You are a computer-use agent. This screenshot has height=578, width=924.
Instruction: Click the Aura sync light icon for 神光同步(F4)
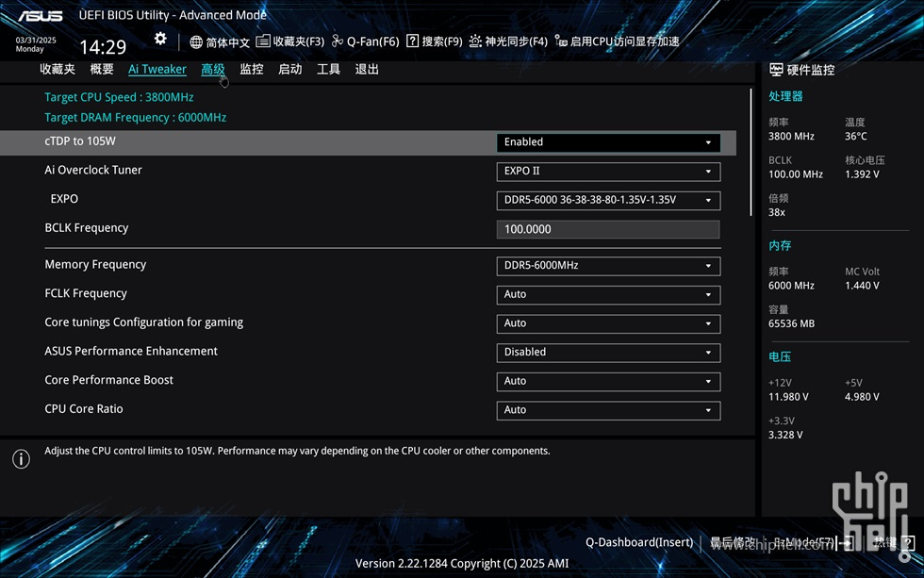tap(475, 41)
